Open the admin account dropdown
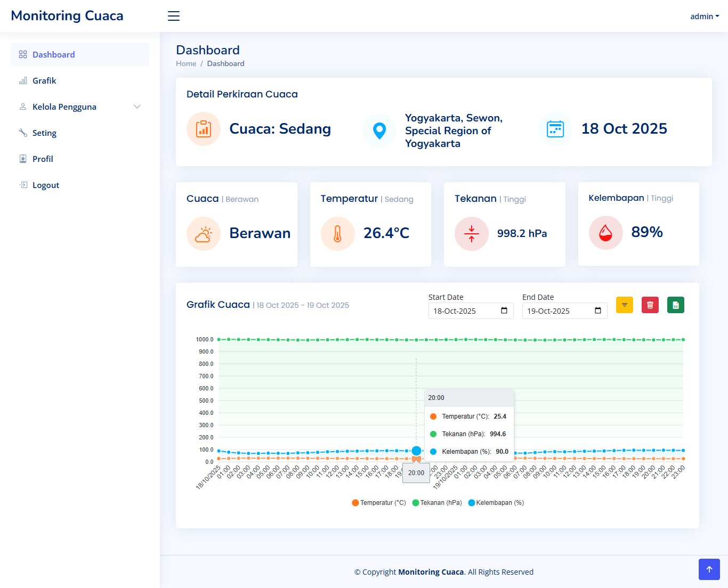The width and height of the screenshot is (728, 588). pyautogui.click(x=704, y=16)
